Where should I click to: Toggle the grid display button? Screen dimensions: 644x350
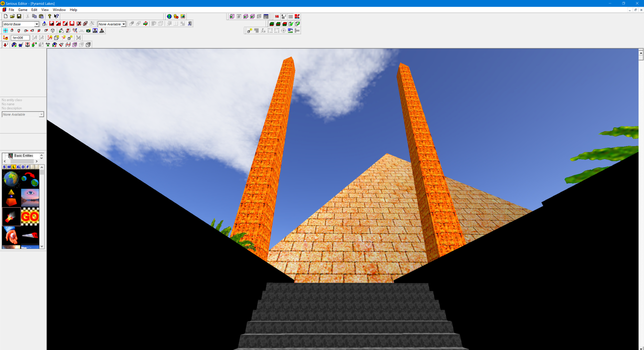[x=290, y=16]
